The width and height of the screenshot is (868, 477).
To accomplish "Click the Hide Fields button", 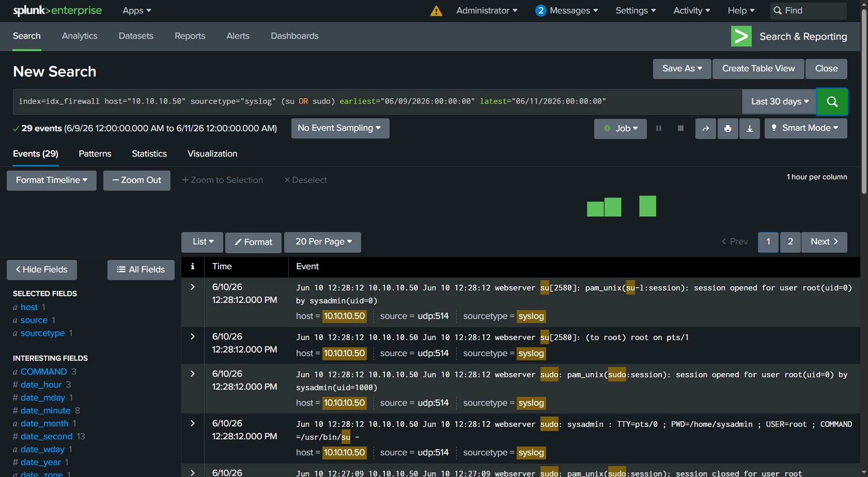I will click(x=42, y=270).
